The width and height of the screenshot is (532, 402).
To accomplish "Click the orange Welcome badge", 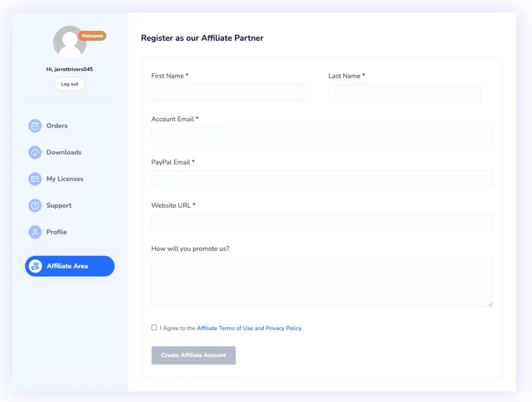I will 92,36.
